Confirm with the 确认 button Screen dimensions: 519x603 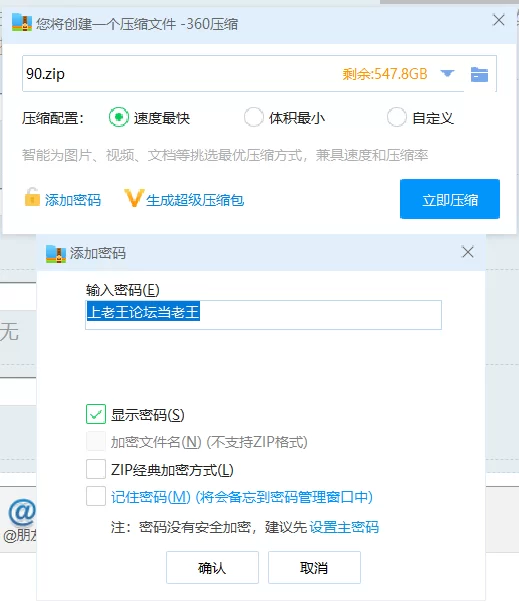tap(212, 567)
